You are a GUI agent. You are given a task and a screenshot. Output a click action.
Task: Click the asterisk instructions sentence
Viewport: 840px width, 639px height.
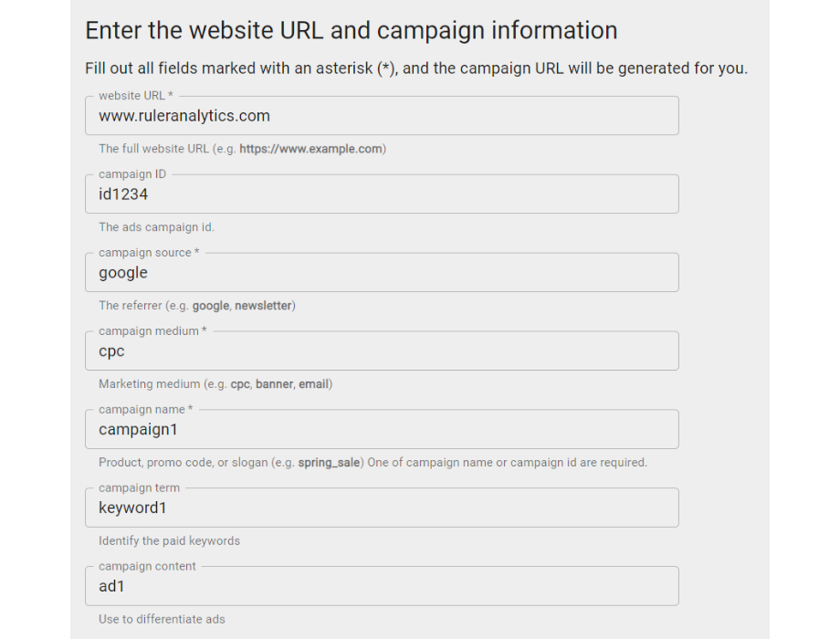click(x=415, y=68)
